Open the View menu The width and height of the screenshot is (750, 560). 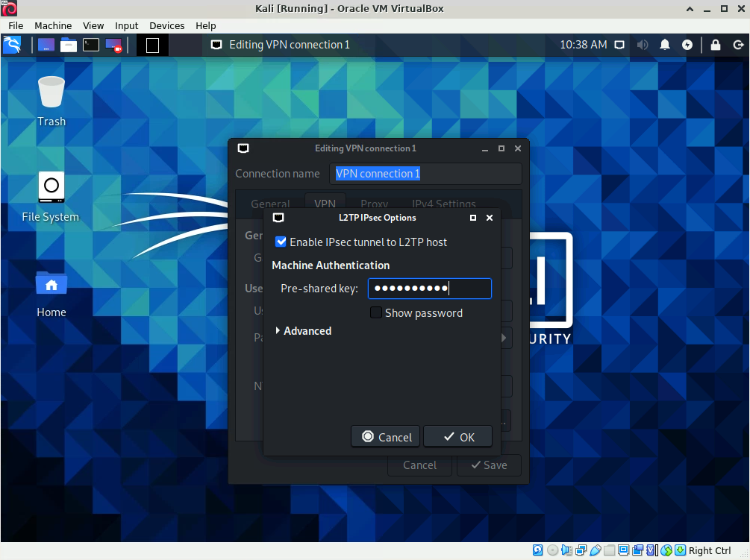point(93,26)
